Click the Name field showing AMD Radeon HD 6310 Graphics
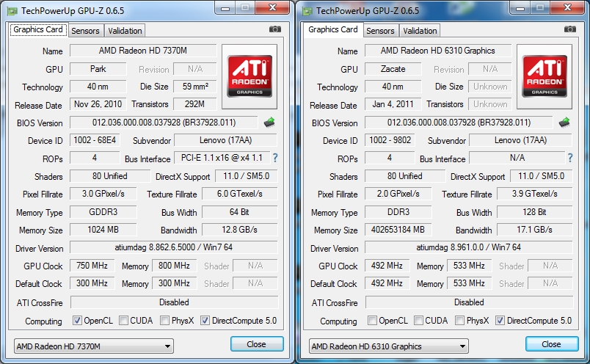The image size is (590, 364). [438, 51]
